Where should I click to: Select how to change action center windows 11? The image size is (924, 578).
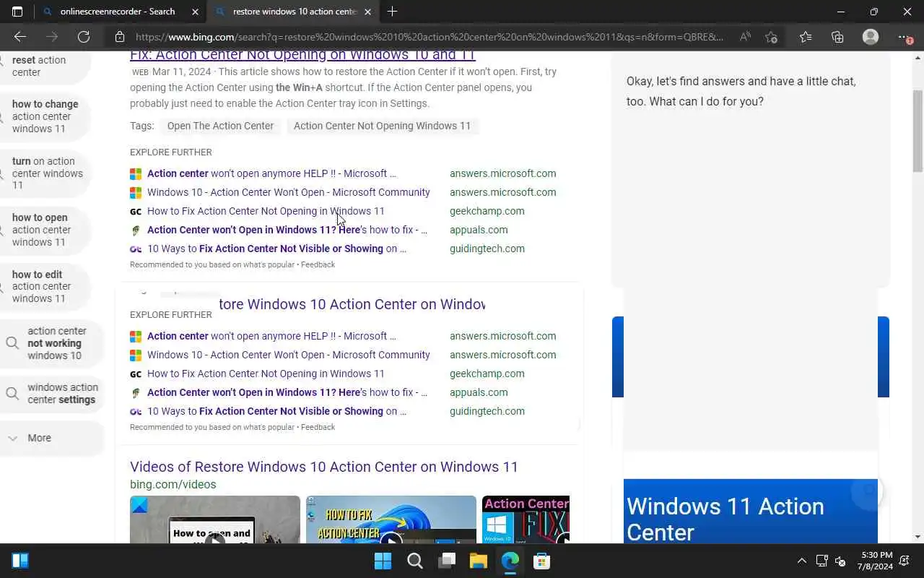point(45,116)
